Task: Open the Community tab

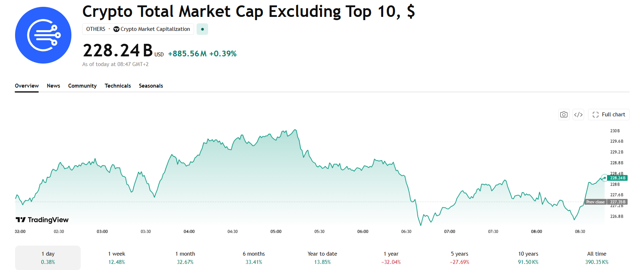Action: (83, 86)
